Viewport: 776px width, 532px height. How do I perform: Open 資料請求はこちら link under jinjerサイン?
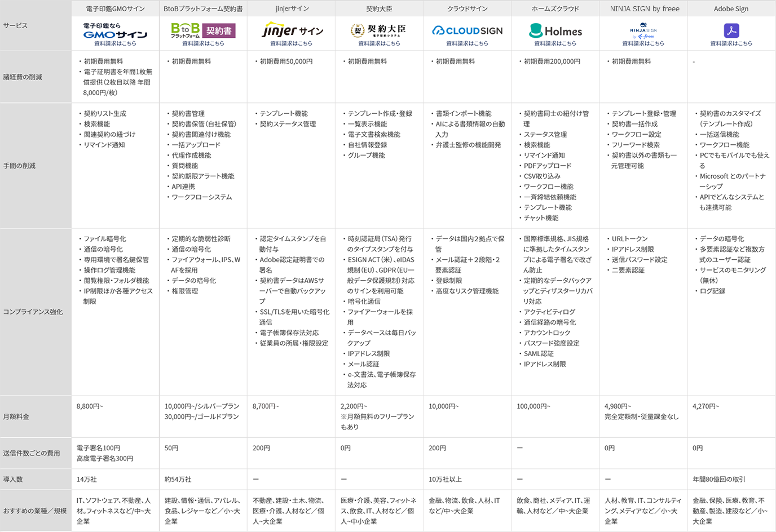291,43
